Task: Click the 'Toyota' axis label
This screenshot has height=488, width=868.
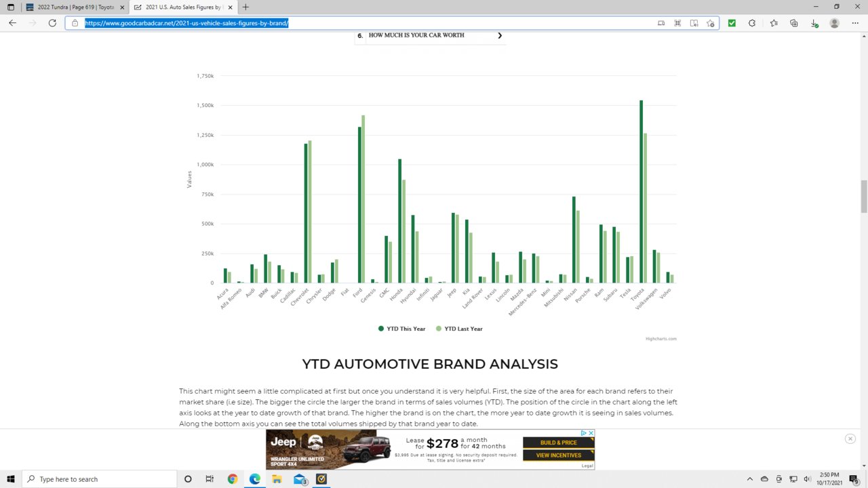Action: pyautogui.click(x=637, y=293)
